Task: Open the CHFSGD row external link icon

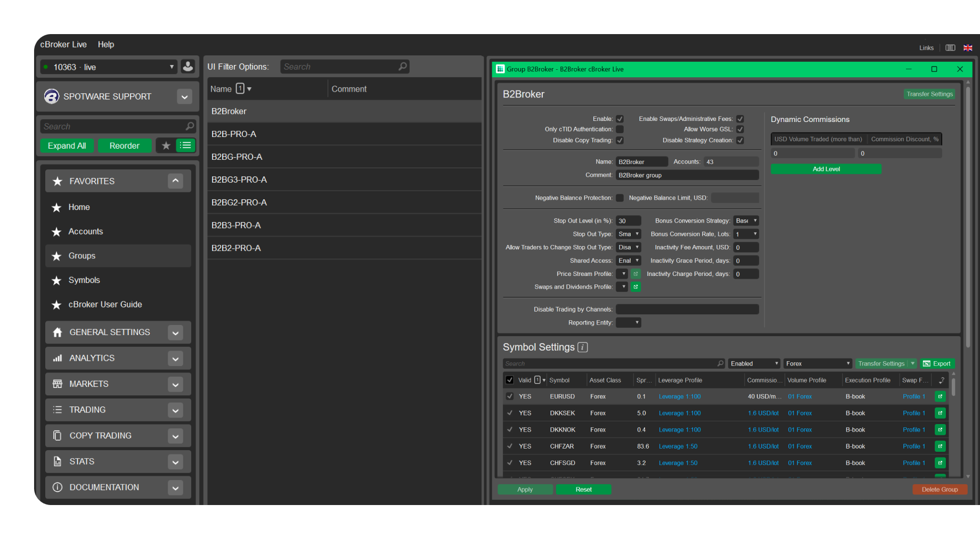Action: 940,463
